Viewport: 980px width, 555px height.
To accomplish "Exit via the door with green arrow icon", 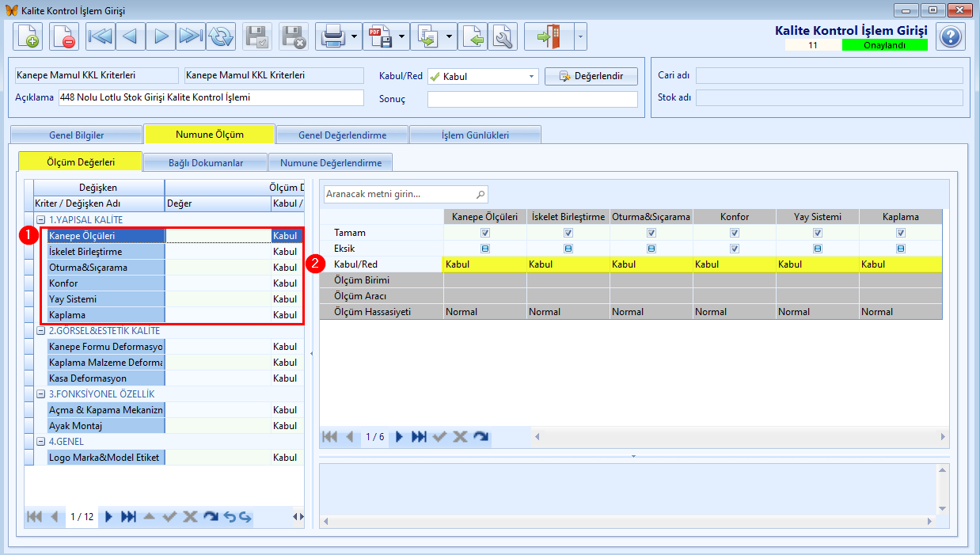I will 549,36.
